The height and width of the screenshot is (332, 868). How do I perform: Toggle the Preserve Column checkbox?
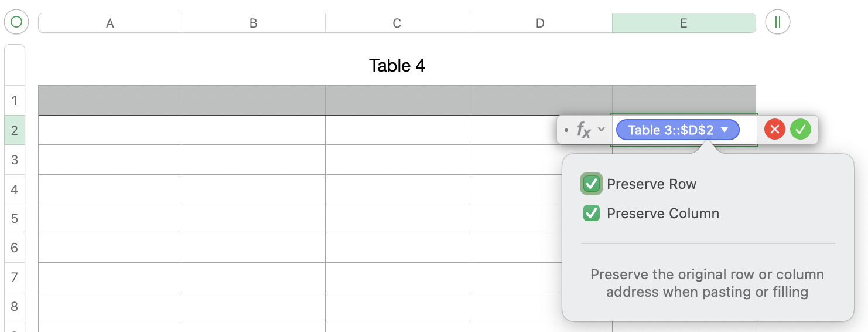point(592,213)
